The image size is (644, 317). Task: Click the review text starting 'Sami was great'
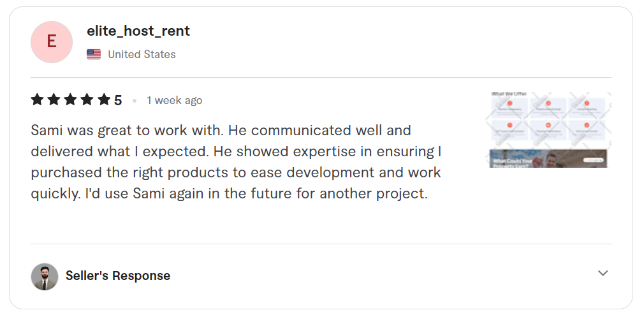(221, 131)
